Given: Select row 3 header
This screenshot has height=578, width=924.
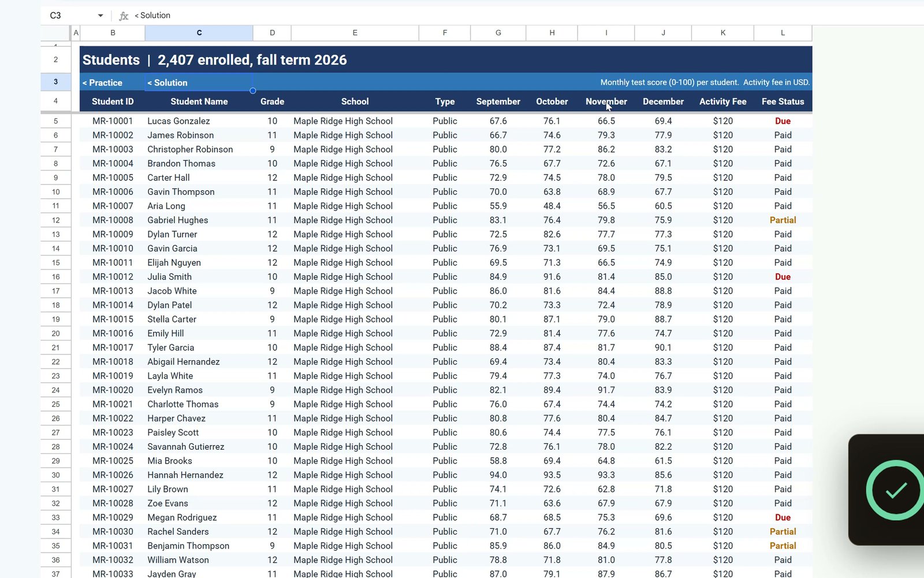Looking at the screenshot, I should click(56, 82).
